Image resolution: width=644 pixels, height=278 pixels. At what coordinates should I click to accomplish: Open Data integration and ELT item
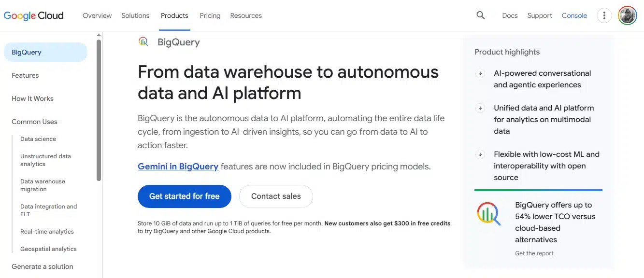click(x=48, y=210)
